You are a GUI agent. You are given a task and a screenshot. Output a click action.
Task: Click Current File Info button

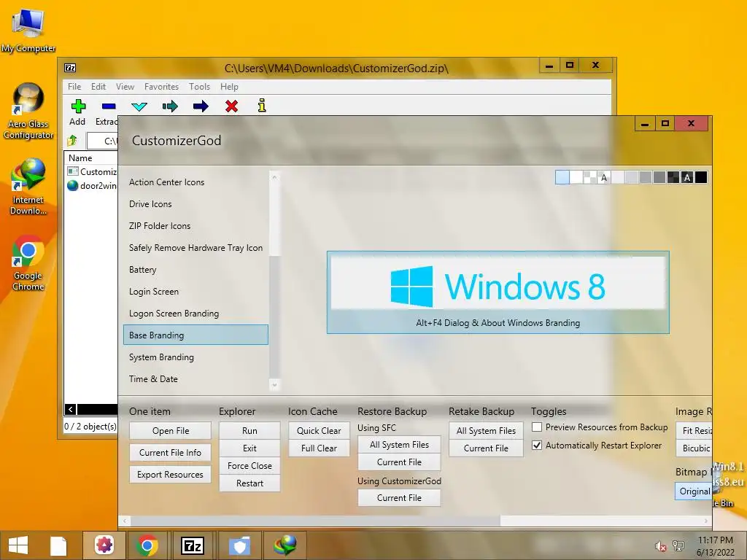coord(171,452)
